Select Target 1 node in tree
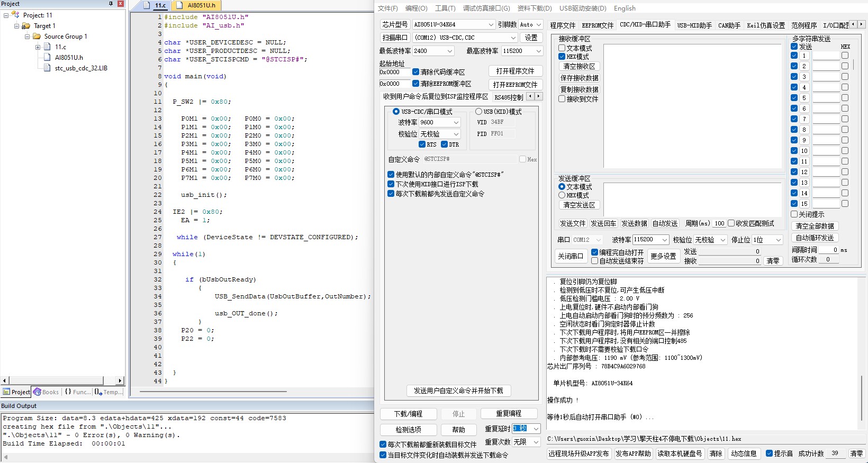Screen dimensions: 868x463 coord(44,26)
